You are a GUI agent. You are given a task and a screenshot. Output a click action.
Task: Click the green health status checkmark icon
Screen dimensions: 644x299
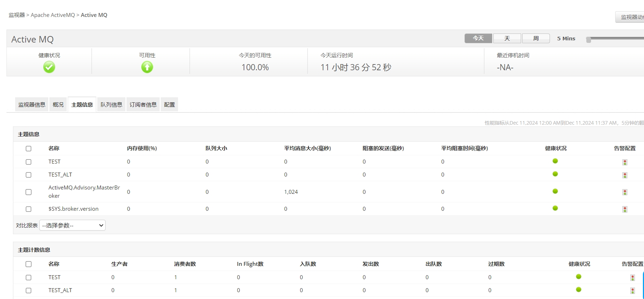pos(49,67)
